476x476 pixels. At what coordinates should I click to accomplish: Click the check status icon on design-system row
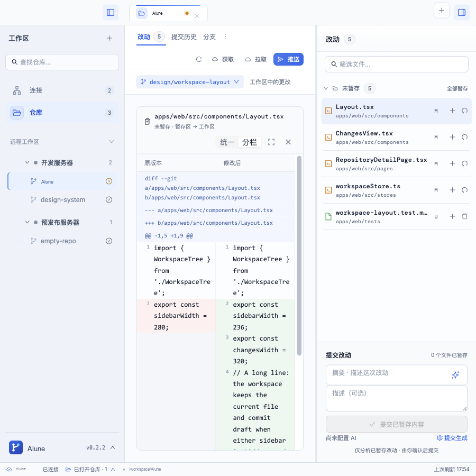pos(109,200)
